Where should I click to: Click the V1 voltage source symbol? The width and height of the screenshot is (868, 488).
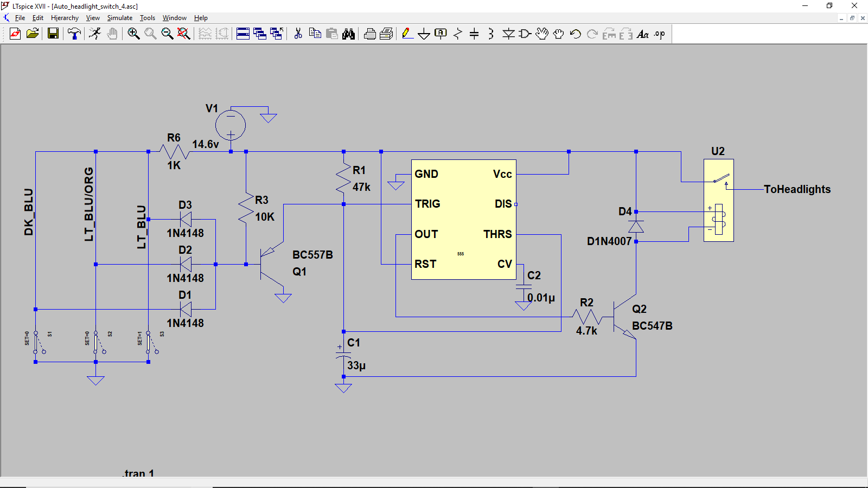pyautogui.click(x=231, y=125)
